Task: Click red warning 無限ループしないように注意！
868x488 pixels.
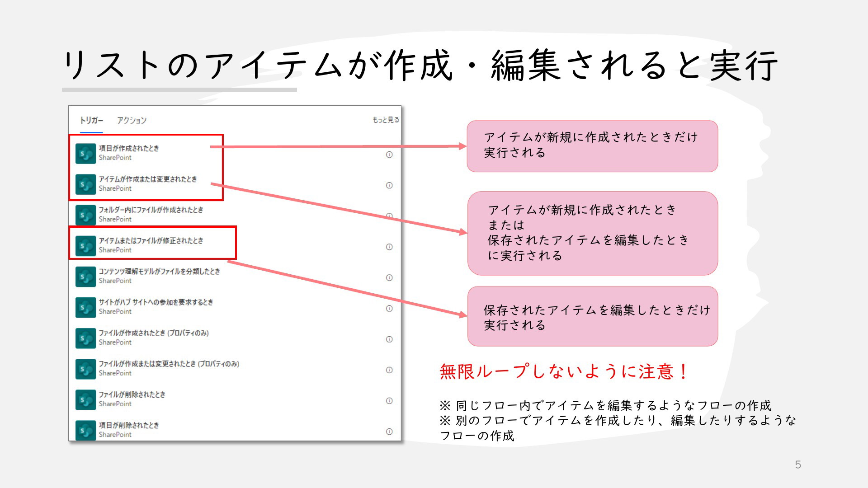Action: tap(565, 371)
